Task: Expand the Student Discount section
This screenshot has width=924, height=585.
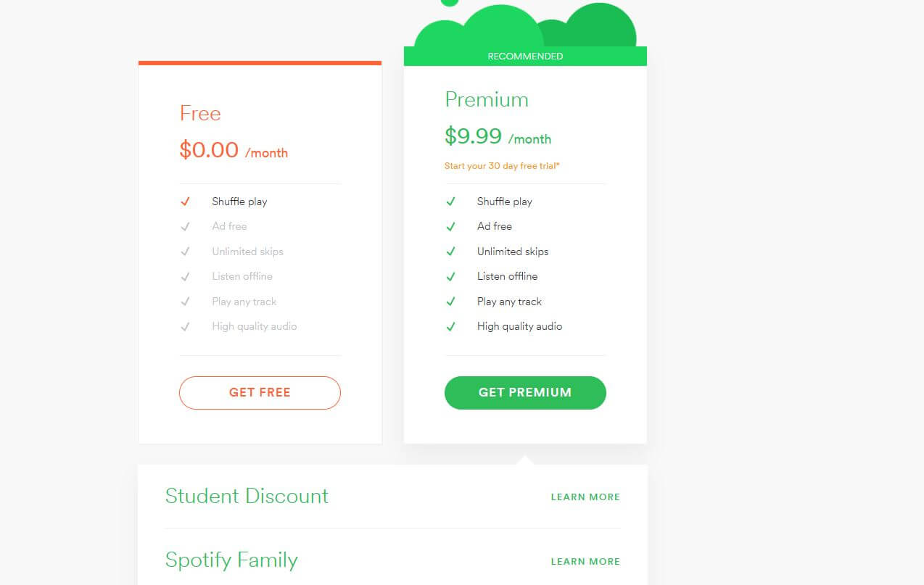Action: (585, 497)
